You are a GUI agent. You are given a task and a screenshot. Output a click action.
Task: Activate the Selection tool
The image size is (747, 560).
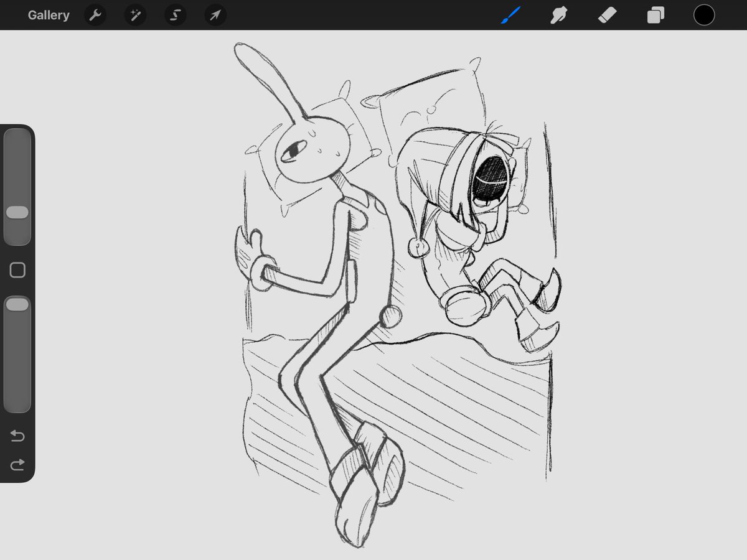click(x=175, y=15)
